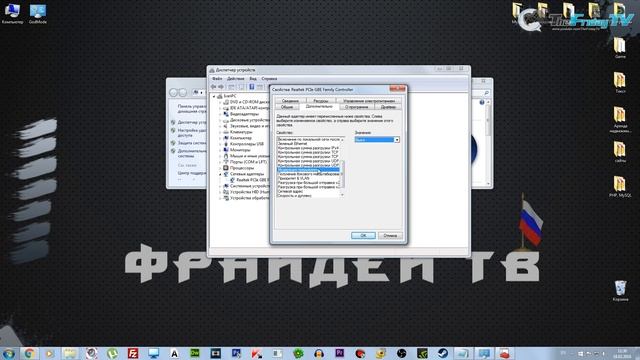Switch to the О программе tab
Viewport: 640px width, 360px height.
click(x=357, y=107)
